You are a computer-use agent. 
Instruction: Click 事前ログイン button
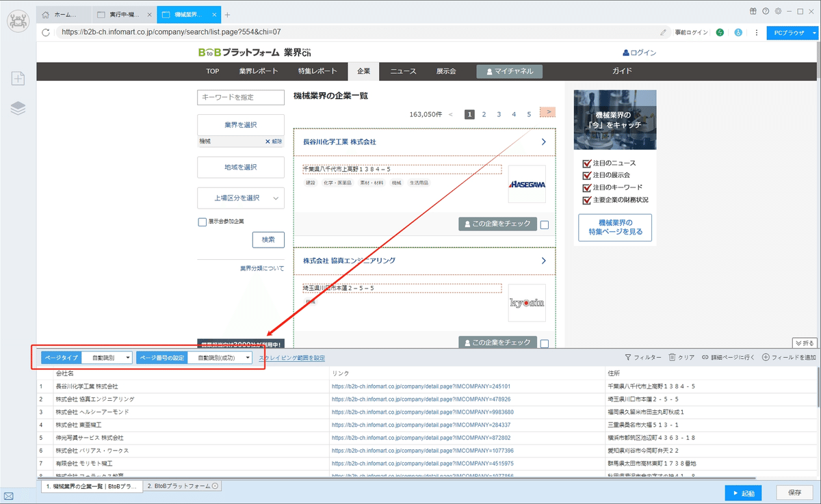click(x=692, y=32)
